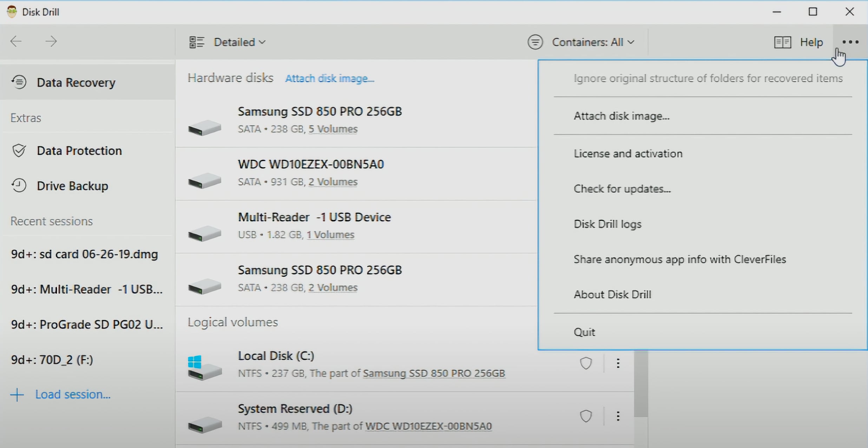
Task: Open the Detailed view dropdown
Action: point(240,42)
